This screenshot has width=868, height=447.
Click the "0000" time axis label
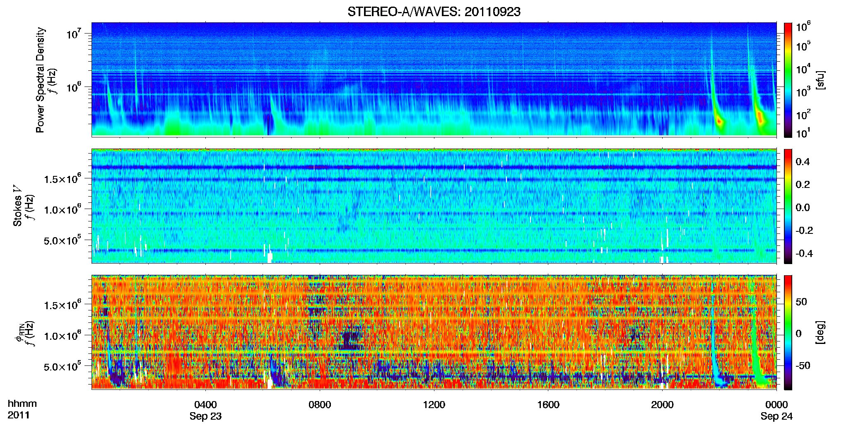point(776,404)
